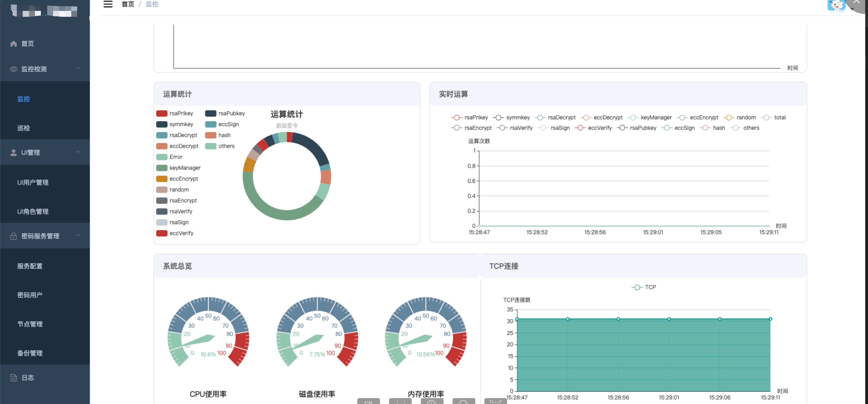The image size is (868, 404).
Task: Click the 监控 breadcrumb item
Action: (152, 4)
